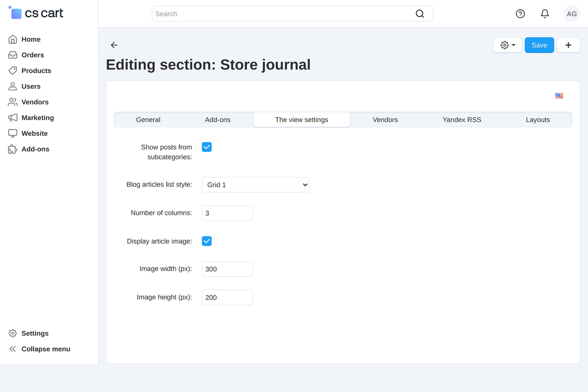This screenshot has height=392, width=588.
Task: Open Blog articles list style dropdown
Action: click(x=256, y=185)
